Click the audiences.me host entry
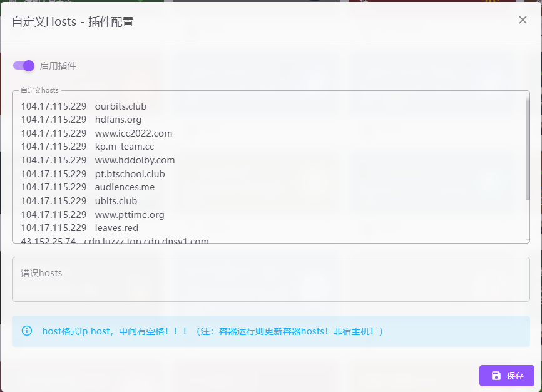The image size is (542, 392). coord(125,187)
